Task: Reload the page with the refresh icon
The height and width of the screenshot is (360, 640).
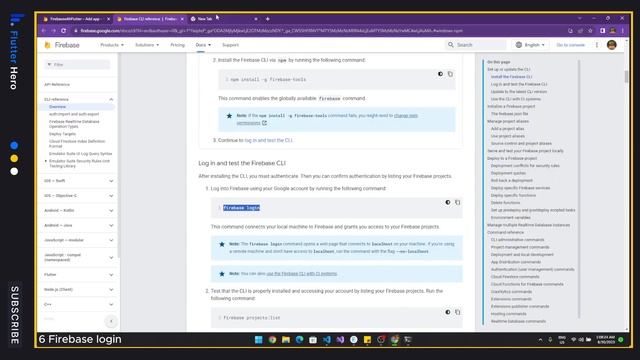Action: tap(64, 31)
